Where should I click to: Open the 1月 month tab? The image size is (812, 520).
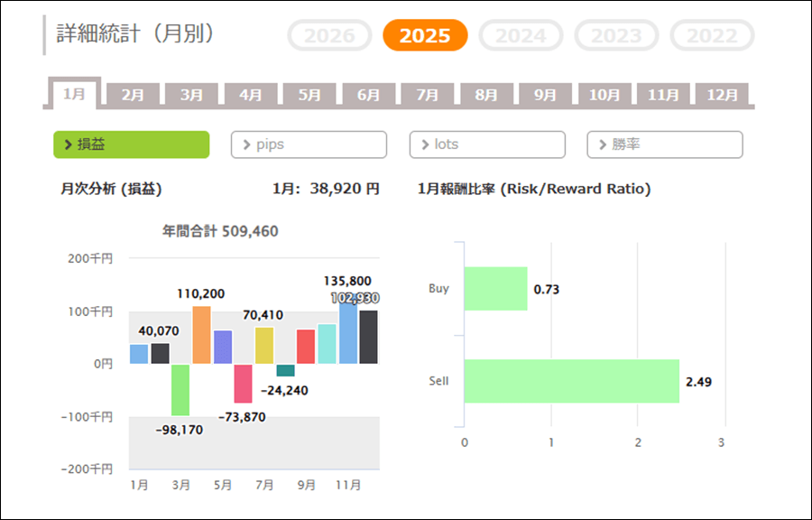(74, 95)
